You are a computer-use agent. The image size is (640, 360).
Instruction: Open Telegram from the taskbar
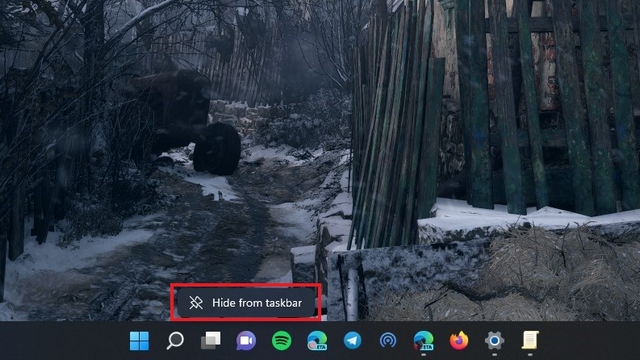tap(352, 340)
